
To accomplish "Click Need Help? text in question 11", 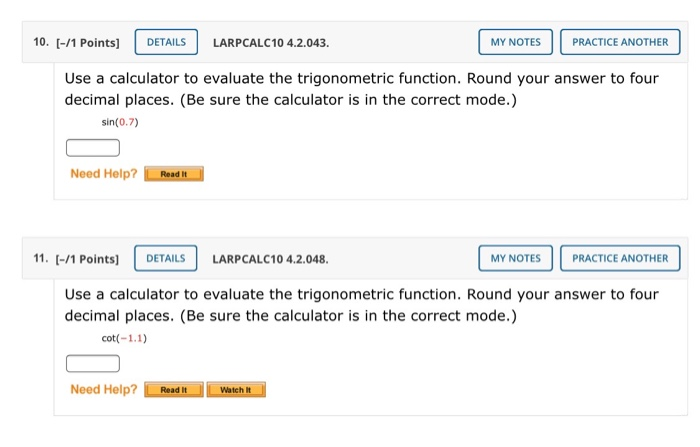I will click(x=104, y=389).
